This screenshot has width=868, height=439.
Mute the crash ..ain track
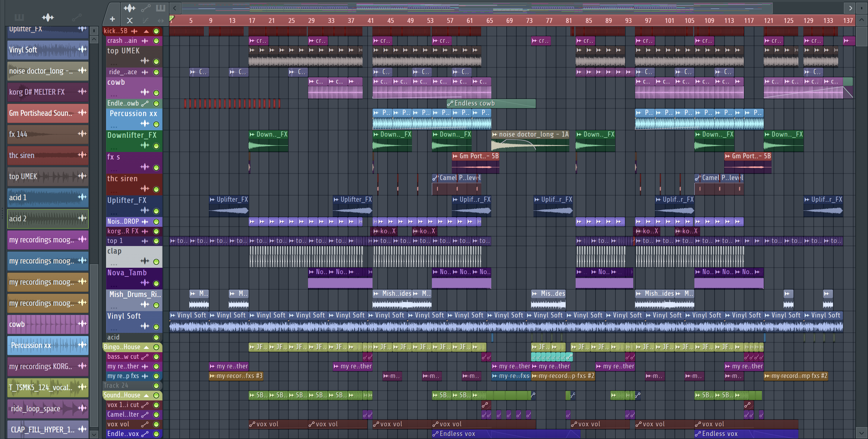pyautogui.click(x=156, y=41)
